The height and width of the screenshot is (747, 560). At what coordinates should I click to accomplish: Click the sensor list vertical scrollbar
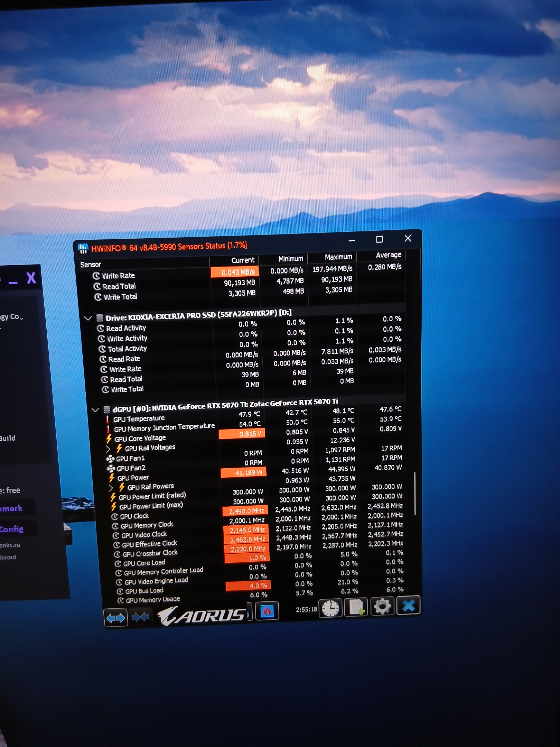tap(415, 494)
